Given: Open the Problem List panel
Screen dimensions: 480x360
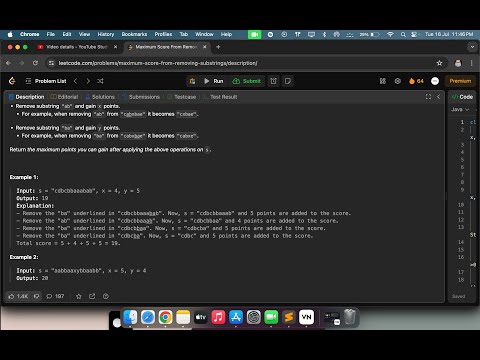Looking at the screenshot, I should [x=46, y=81].
